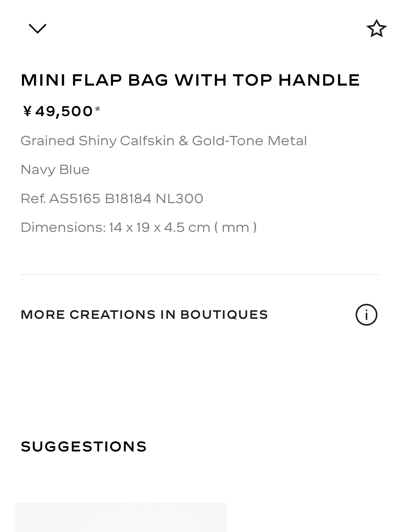Select the Mini Flap Bag title

tap(190, 80)
